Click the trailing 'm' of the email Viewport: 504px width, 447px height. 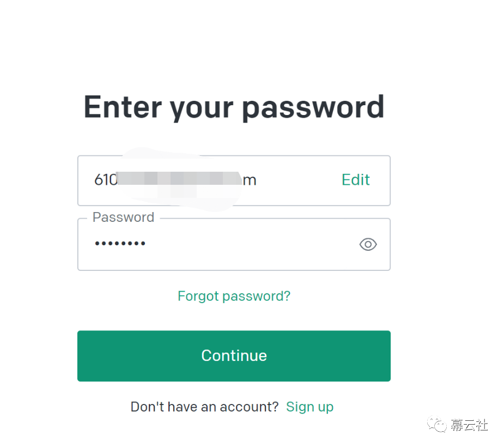coord(250,181)
